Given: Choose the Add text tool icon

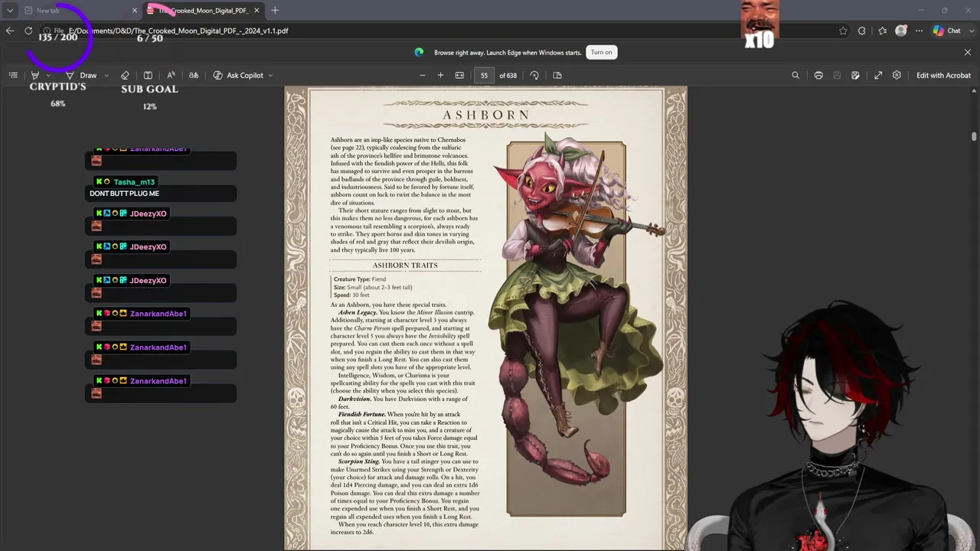Looking at the screenshot, I should click(148, 75).
